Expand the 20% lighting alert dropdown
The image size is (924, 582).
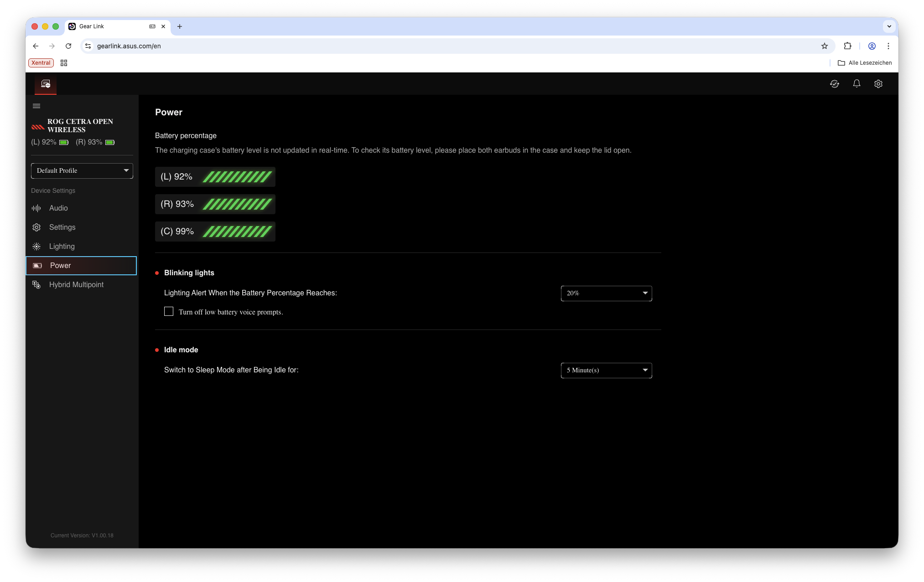coord(606,294)
